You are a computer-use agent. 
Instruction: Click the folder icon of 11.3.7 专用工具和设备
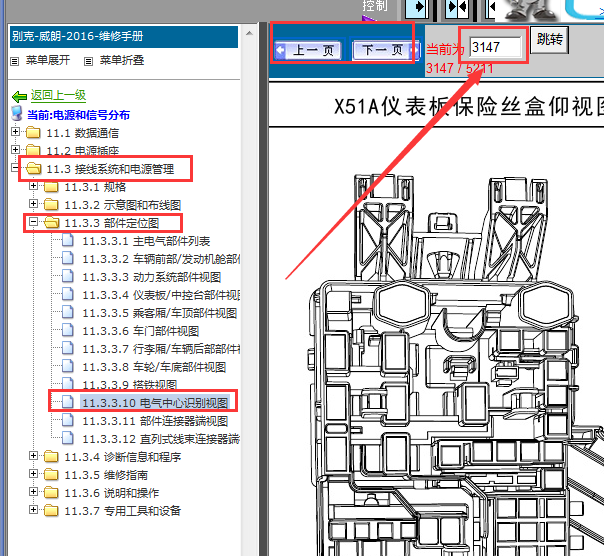tap(51, 510)
